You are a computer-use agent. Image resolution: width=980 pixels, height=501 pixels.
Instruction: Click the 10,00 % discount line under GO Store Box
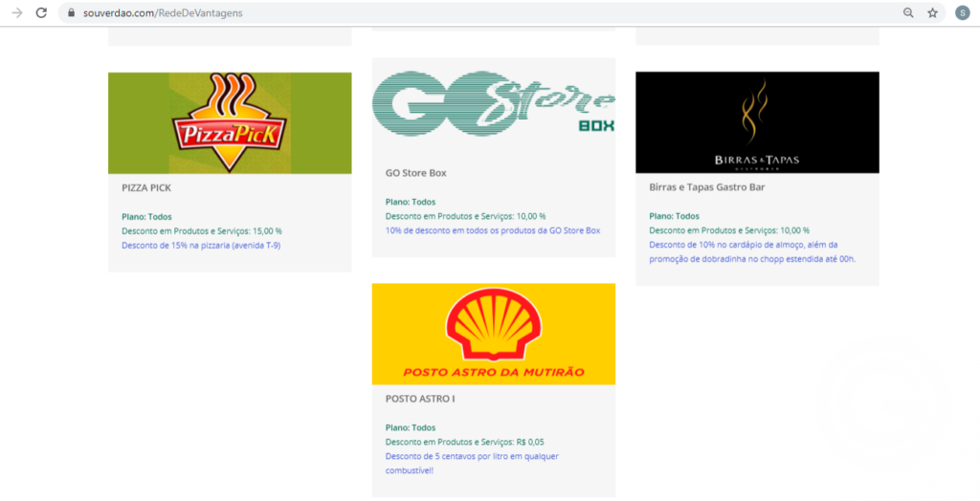point(466,216)
